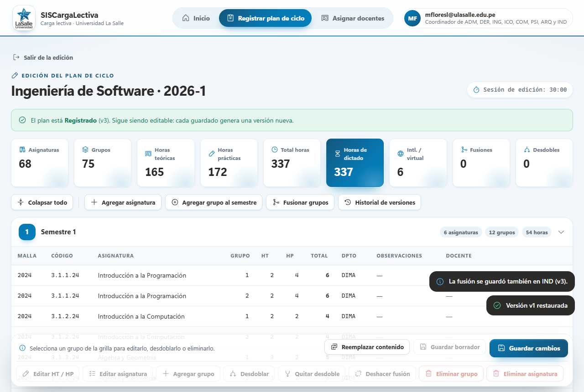Image resolution: width=584 pixels, height=392 pixels.
Task: Click the Desdobles split icon
Action: pos(527,150)
